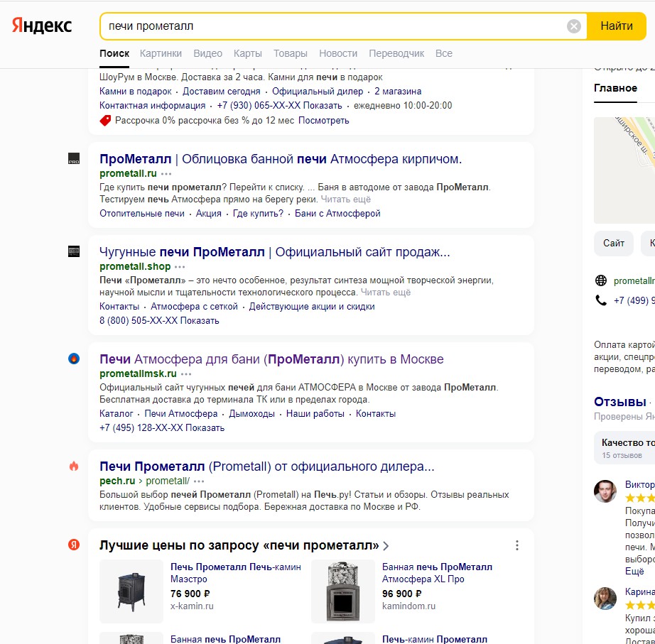
Task: Open the map thumbnail in the sidebar
Action: coord(624,170)
